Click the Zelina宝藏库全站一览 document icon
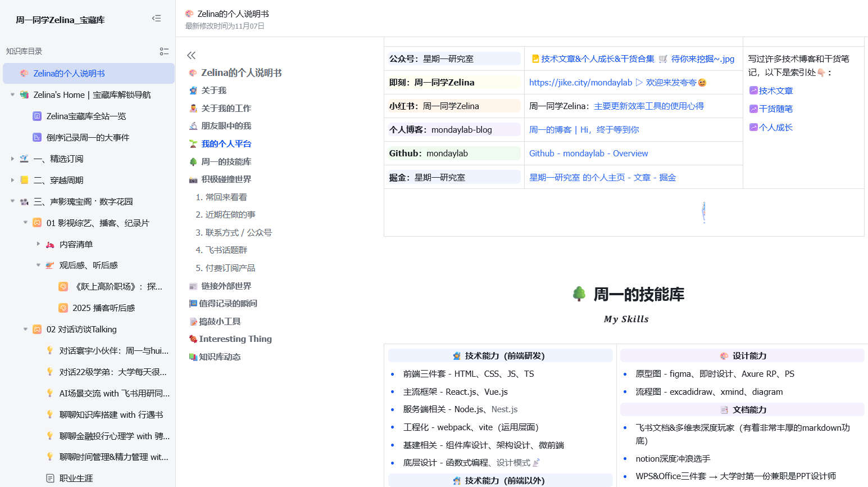 point(37,116)
